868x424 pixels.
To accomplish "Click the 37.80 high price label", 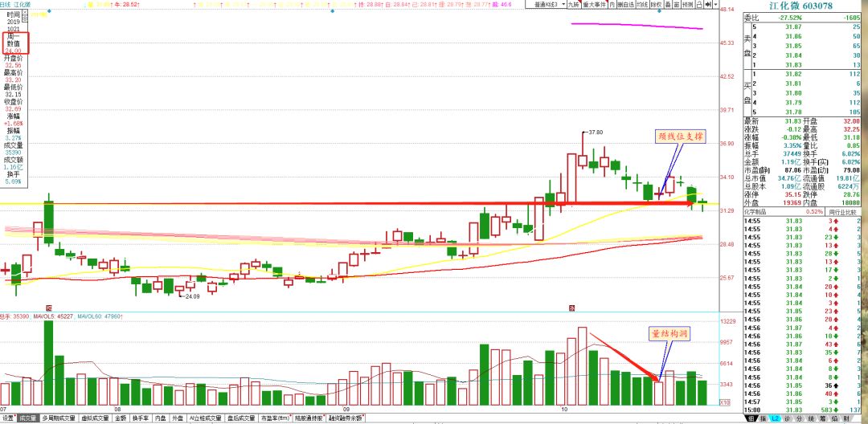I will pos(595,132).
